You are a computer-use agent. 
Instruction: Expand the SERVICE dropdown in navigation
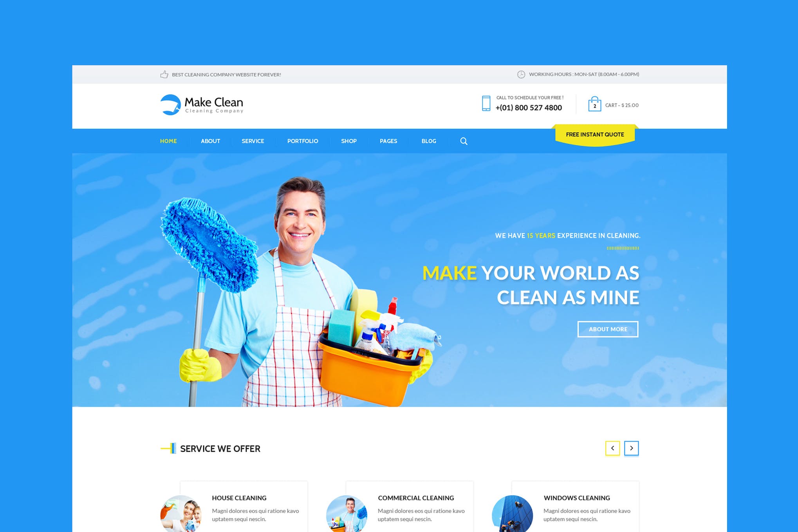(x=252, y=141)
